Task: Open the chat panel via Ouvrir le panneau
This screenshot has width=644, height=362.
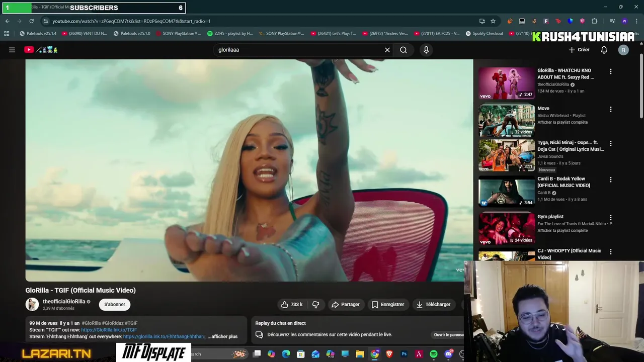Action: click(449, 335)
